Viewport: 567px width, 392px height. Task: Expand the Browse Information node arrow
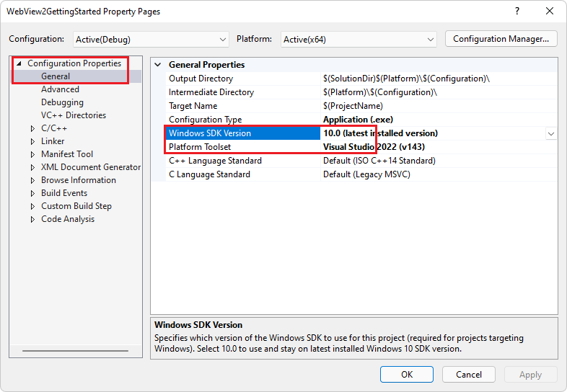coord(32,180)
